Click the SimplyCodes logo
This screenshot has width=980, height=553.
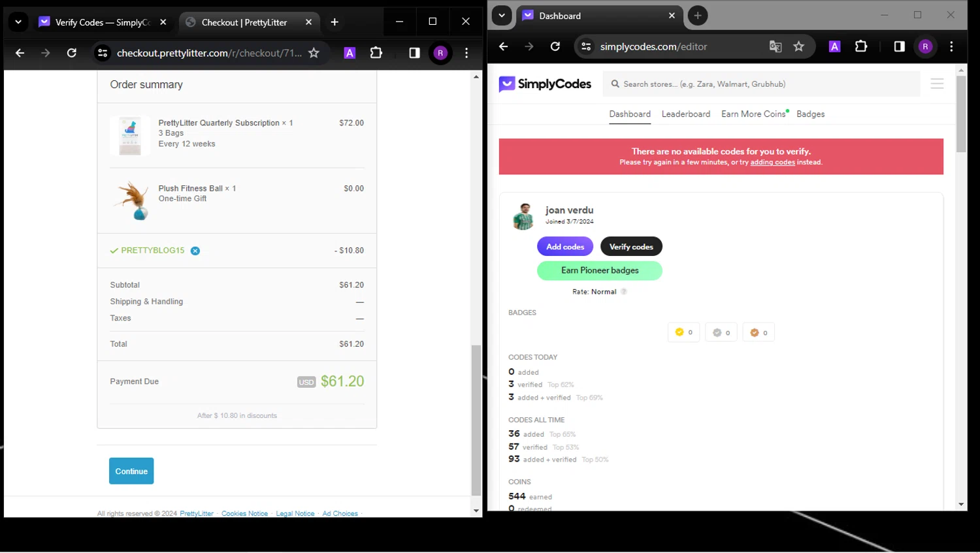click(545, 84)
